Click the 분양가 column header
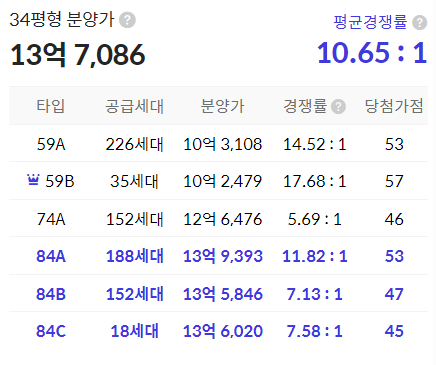436x365 pixels. [222, 106]
